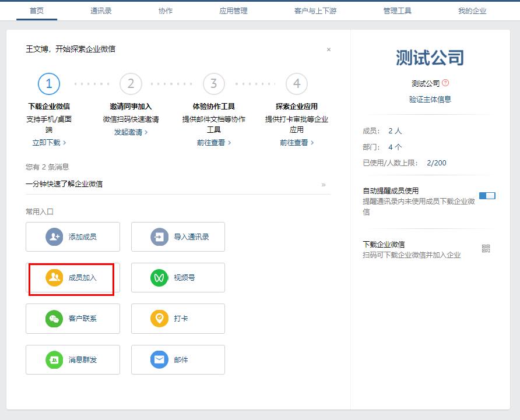The height and width of the screenshot is (420, 520).
Task: Select step 4 circle 探索企业应用
Action: 297,83
